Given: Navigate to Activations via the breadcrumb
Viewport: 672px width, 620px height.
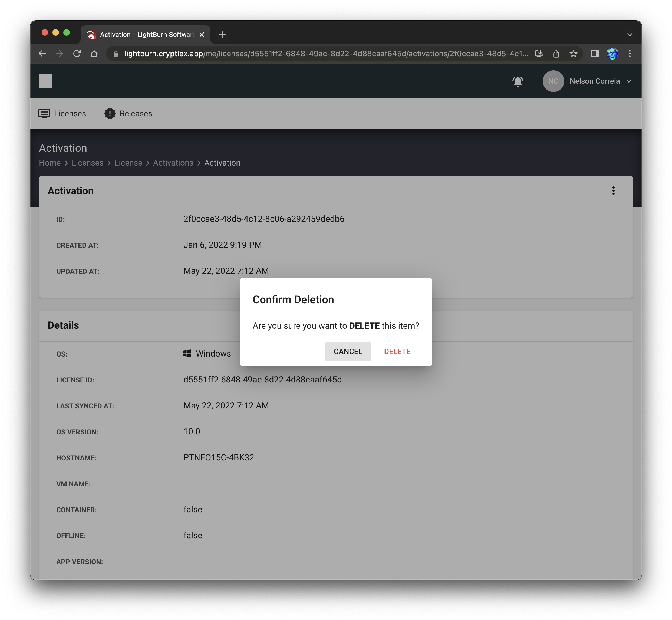Looking at the screenshot, I should pos(173,163).
